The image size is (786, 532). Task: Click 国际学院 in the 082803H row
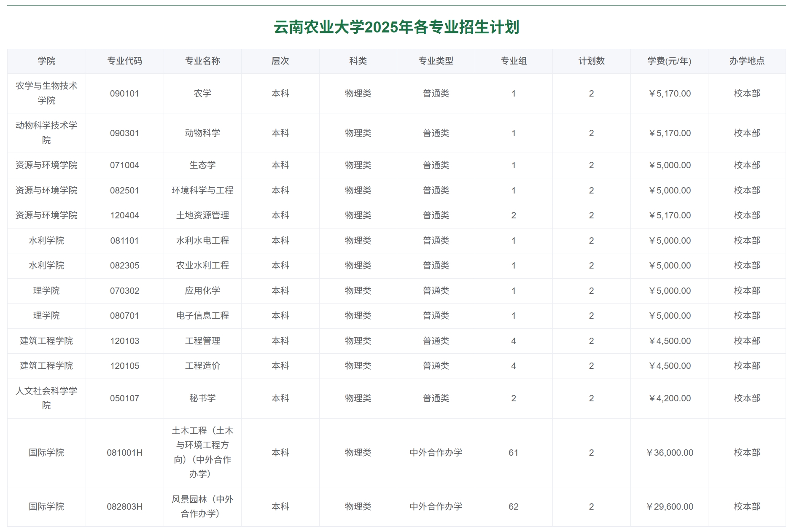(46, 507)
